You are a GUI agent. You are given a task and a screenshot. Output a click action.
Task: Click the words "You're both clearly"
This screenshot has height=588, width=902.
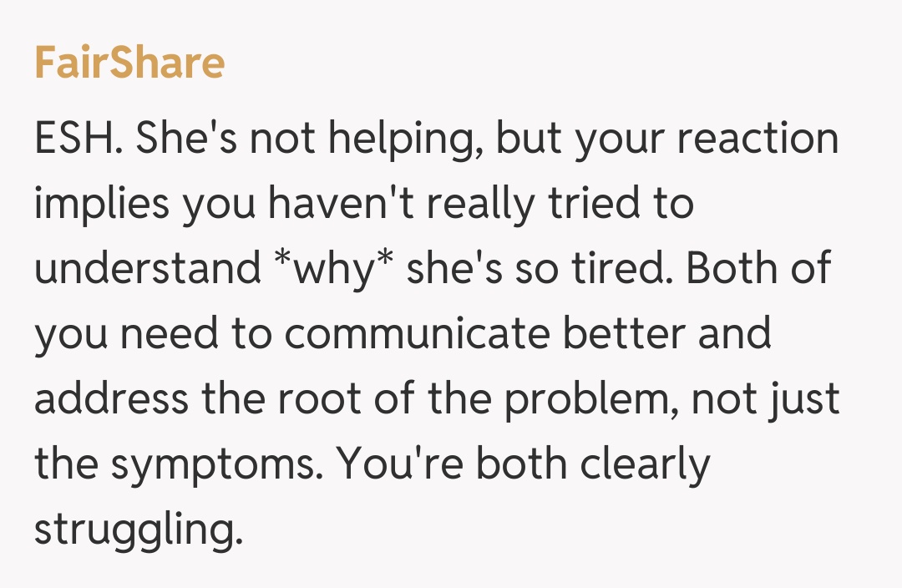click(524, 464)
